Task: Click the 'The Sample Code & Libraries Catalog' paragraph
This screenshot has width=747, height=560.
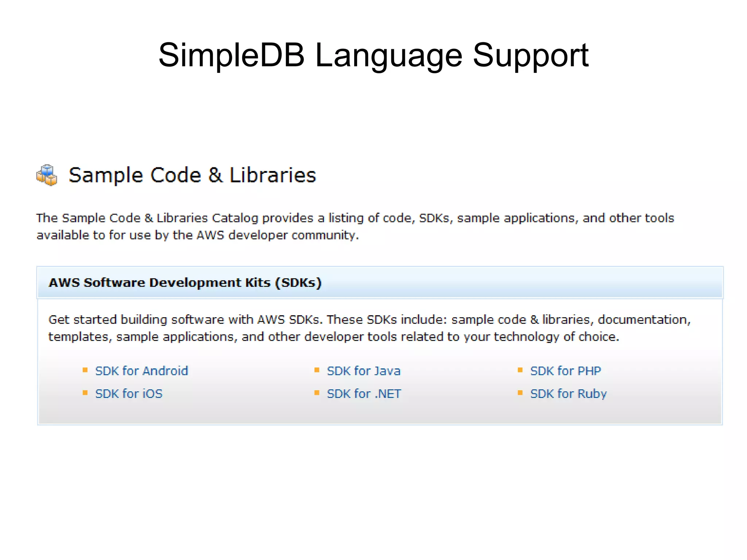Action: pos(355,226)
